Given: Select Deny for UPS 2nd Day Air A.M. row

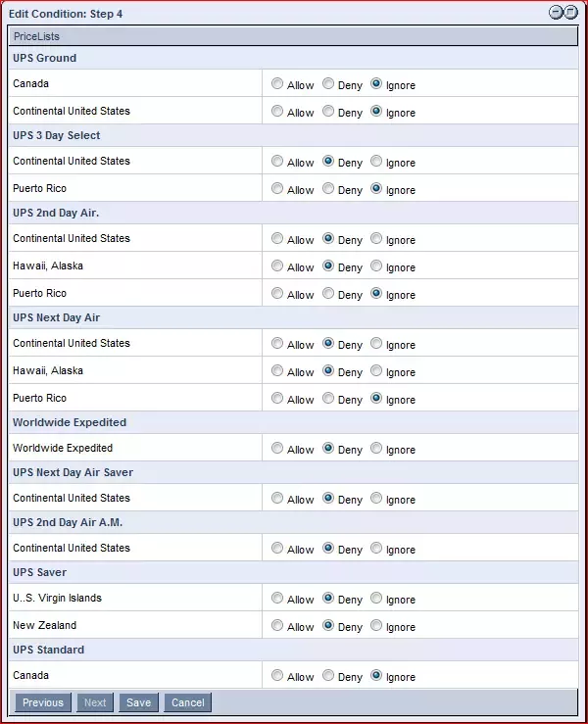Looking at the screenshot, I should [328, 548].
